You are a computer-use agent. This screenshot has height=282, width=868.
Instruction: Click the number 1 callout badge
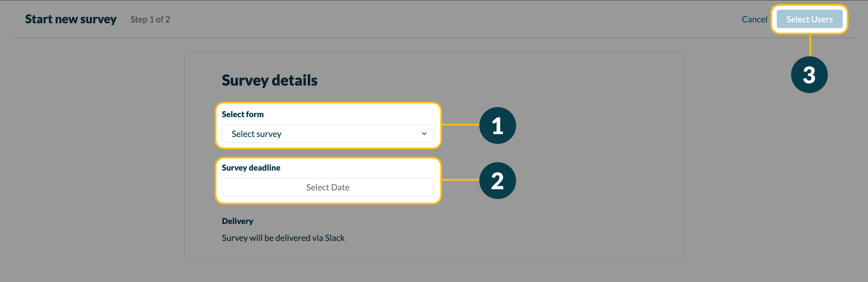coord(497,126)
